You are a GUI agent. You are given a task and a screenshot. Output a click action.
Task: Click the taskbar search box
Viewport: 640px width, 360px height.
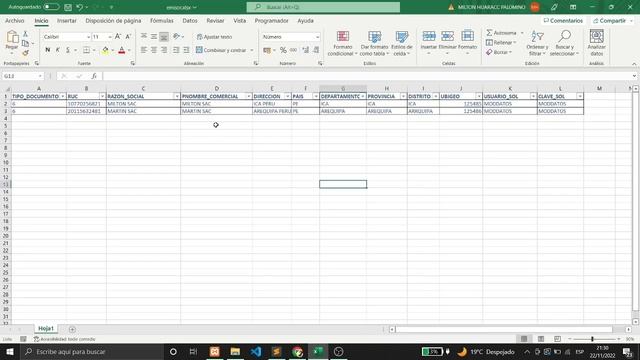point(92,351)
